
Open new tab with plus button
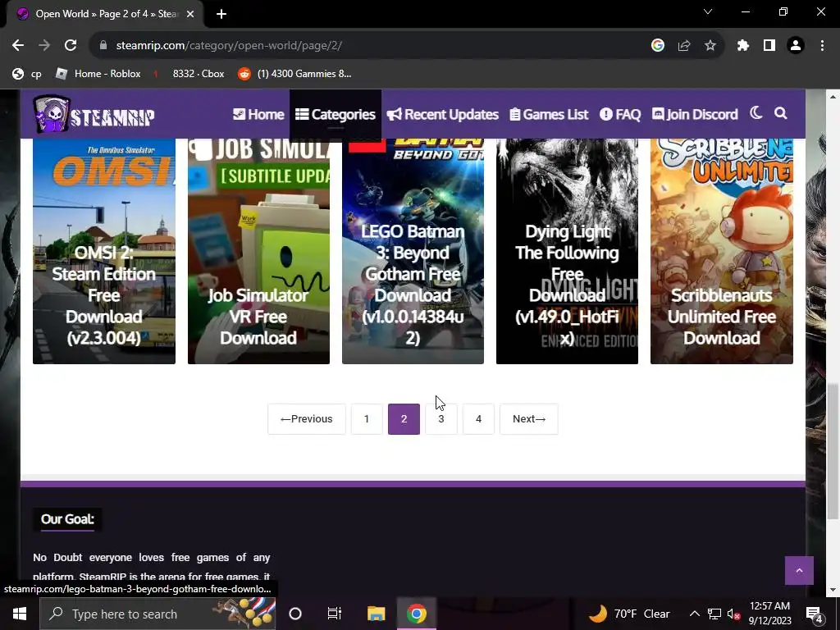(x=221, y=14)
